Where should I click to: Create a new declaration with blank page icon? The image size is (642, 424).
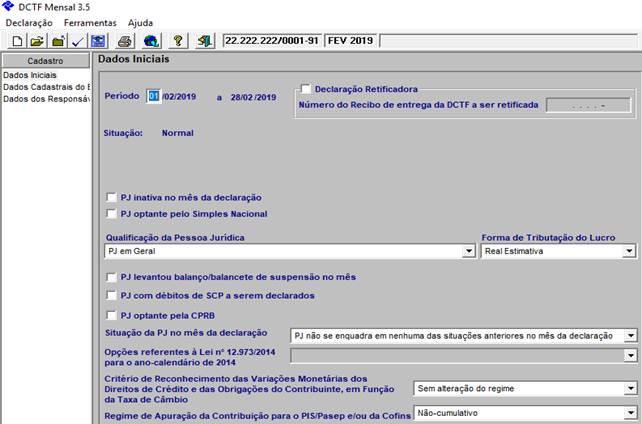click(x=17, y=41)
